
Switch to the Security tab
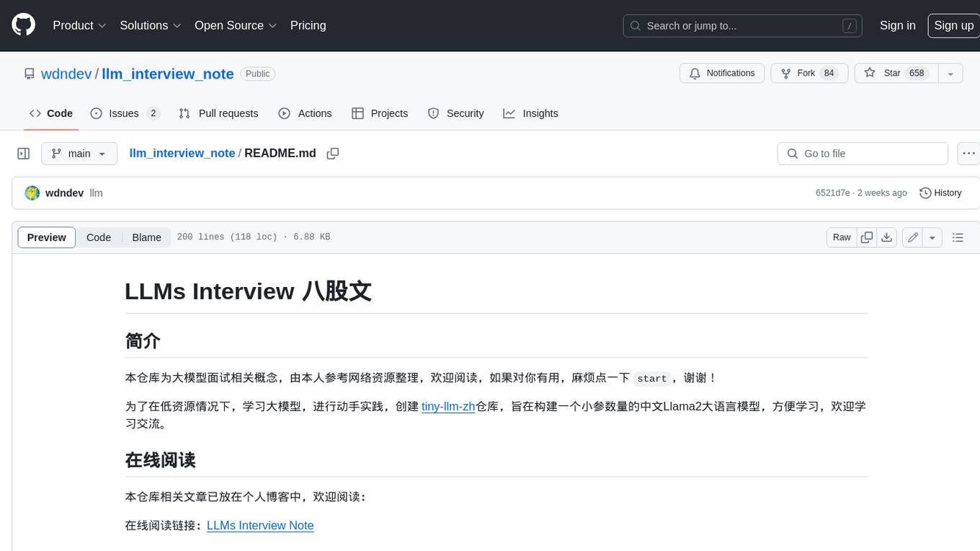pyautogui.click(x=455, y=113)
